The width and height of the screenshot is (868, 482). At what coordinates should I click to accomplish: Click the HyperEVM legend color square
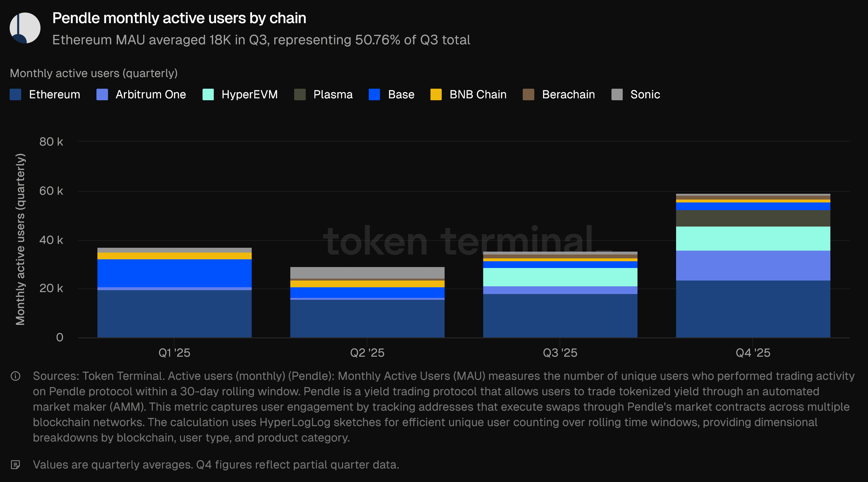coord(208,95)
